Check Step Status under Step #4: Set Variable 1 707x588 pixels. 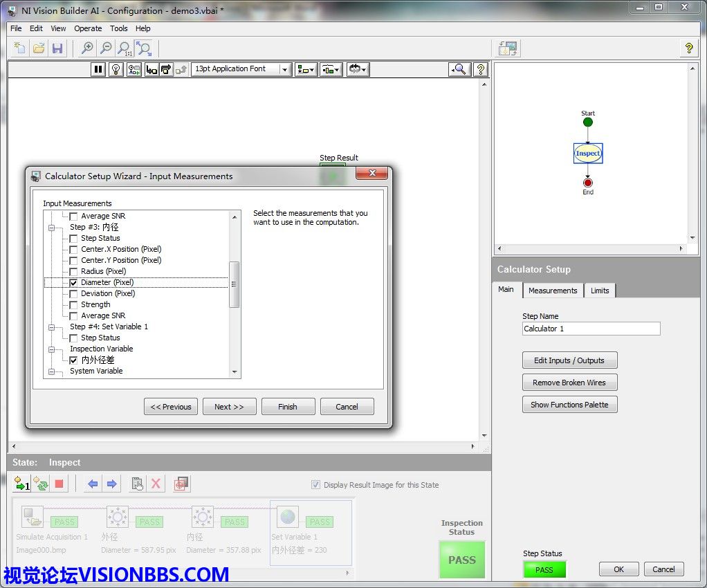[73, 338]
